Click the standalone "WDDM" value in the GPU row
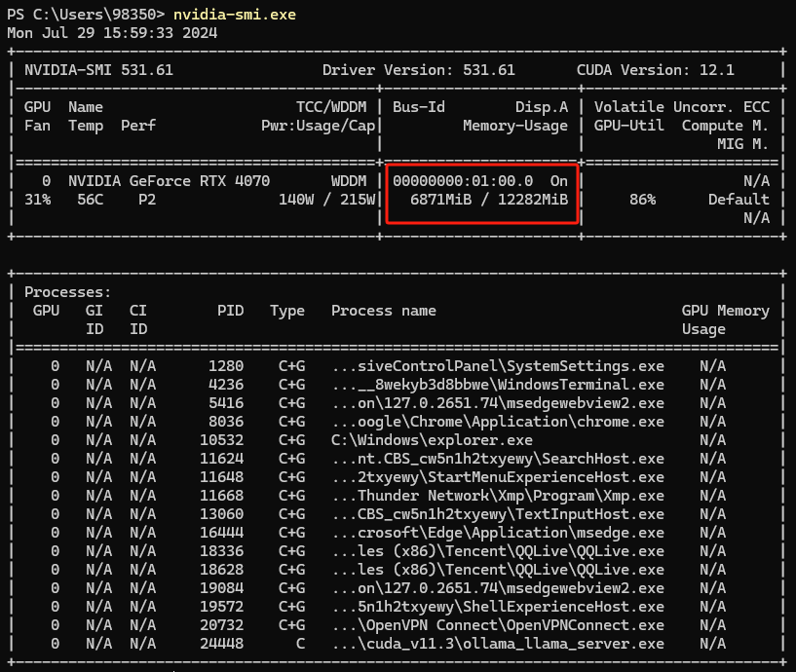The width and height of the screenshot is (796, 672). coord(349,181)
